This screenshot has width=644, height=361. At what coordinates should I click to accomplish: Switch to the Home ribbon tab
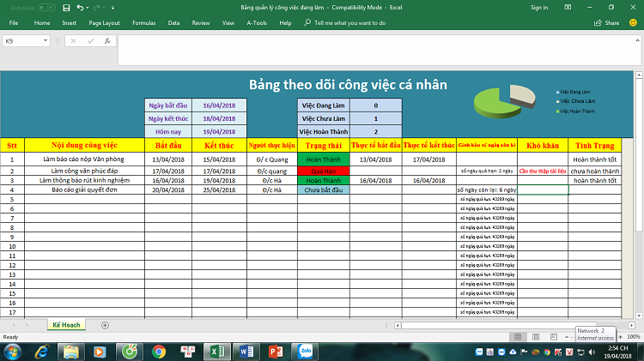[42, 23]
